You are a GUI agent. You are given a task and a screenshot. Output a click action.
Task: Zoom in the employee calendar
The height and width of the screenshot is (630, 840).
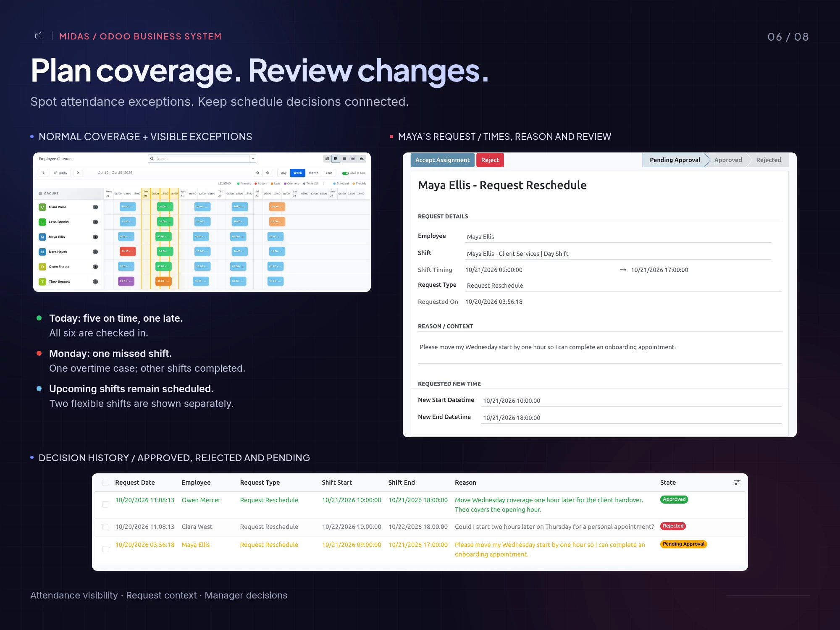click(268, 173)
